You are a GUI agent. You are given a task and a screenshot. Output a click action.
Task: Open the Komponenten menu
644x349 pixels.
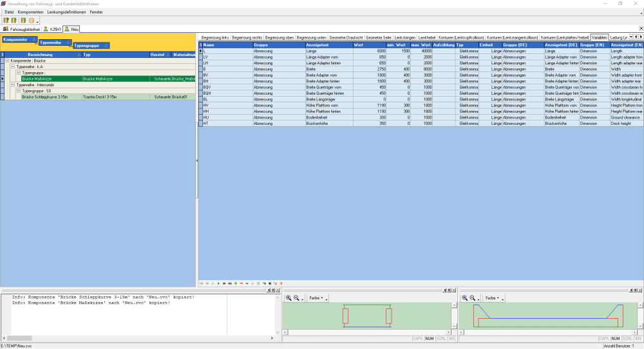point(30,12)
